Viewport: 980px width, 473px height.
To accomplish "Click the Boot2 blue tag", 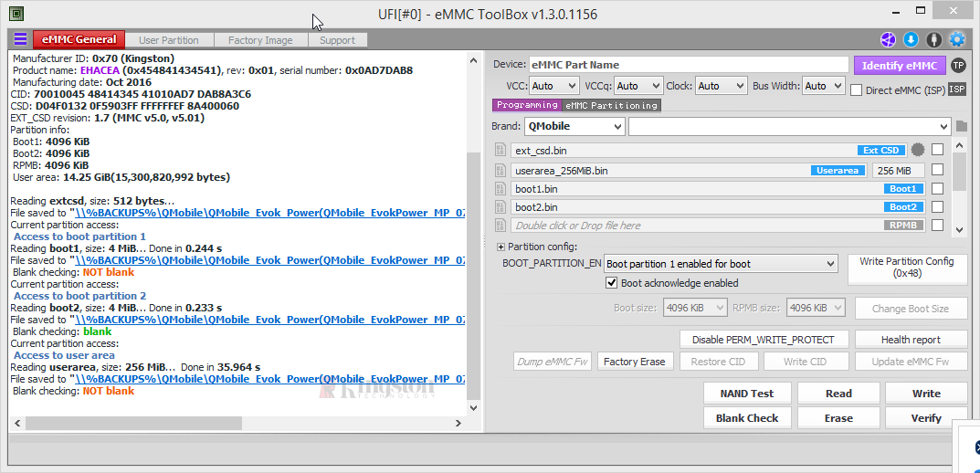I will coord(903,206).
